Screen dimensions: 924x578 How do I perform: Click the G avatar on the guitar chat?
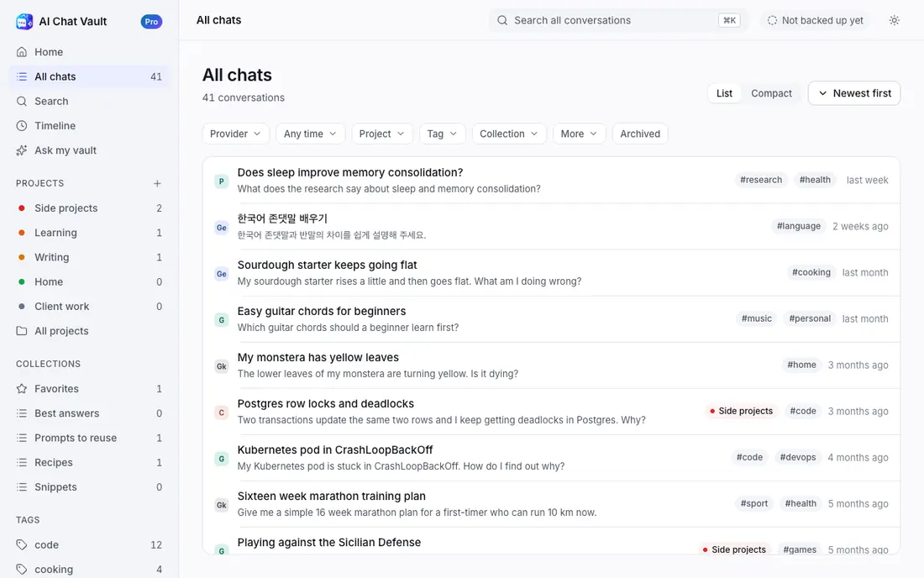click(x=222, y=320)
